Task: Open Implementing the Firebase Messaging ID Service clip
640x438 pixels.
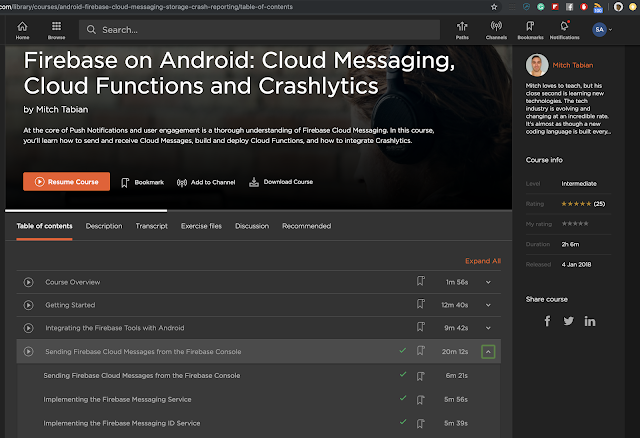Action: coord(122,423)
